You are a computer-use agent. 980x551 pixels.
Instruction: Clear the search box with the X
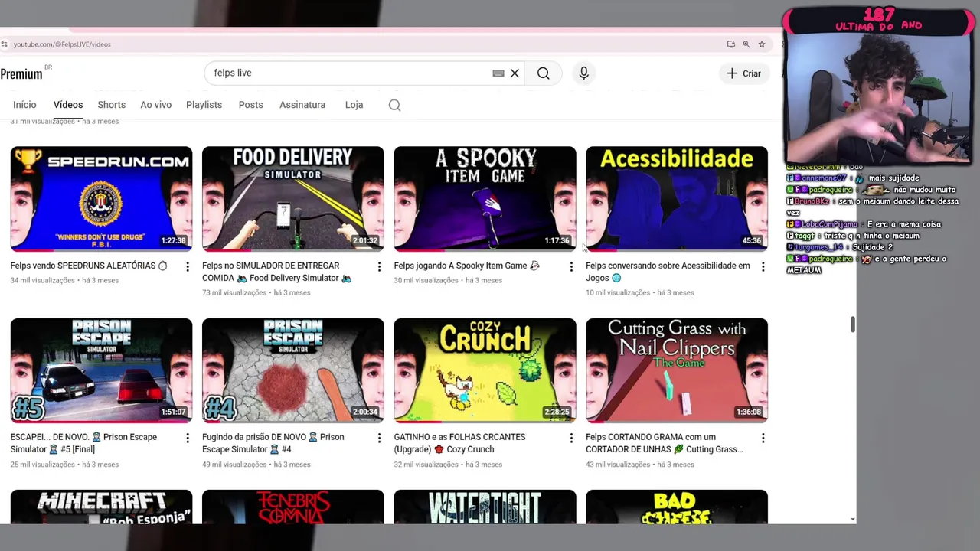[514, 73]
